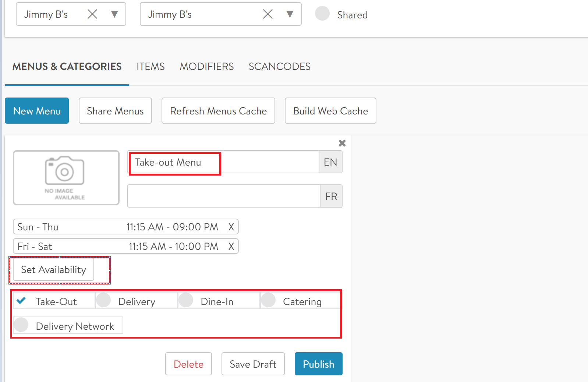Close the menu editor panel

point(342,143)
